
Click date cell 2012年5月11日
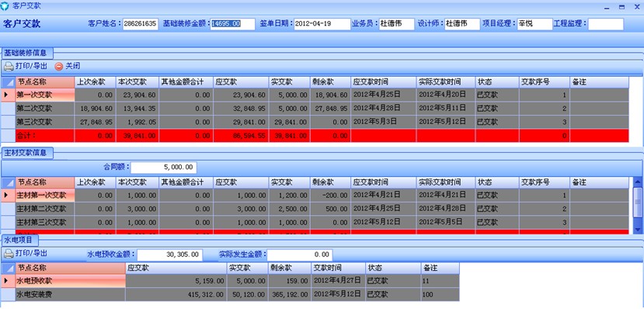pos(446,109)
